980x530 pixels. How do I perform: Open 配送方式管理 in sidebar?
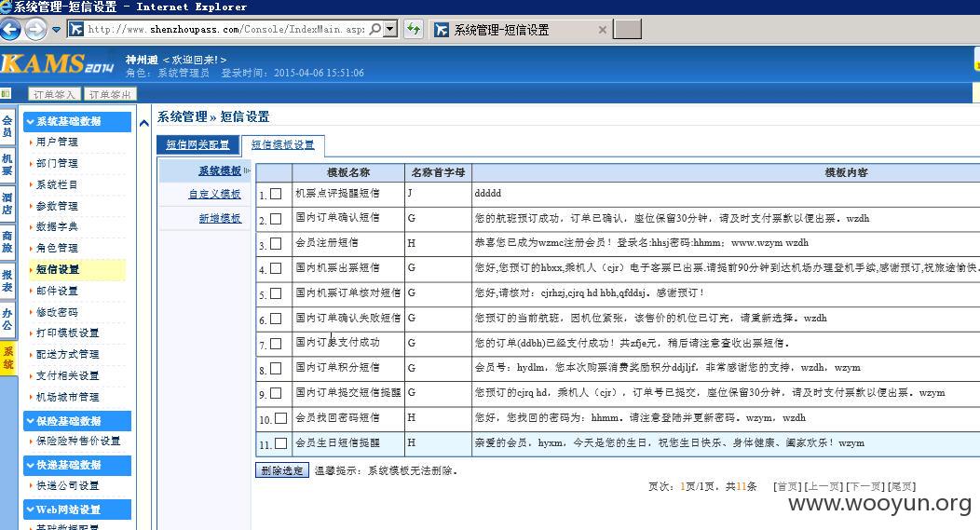coord(67,354)
